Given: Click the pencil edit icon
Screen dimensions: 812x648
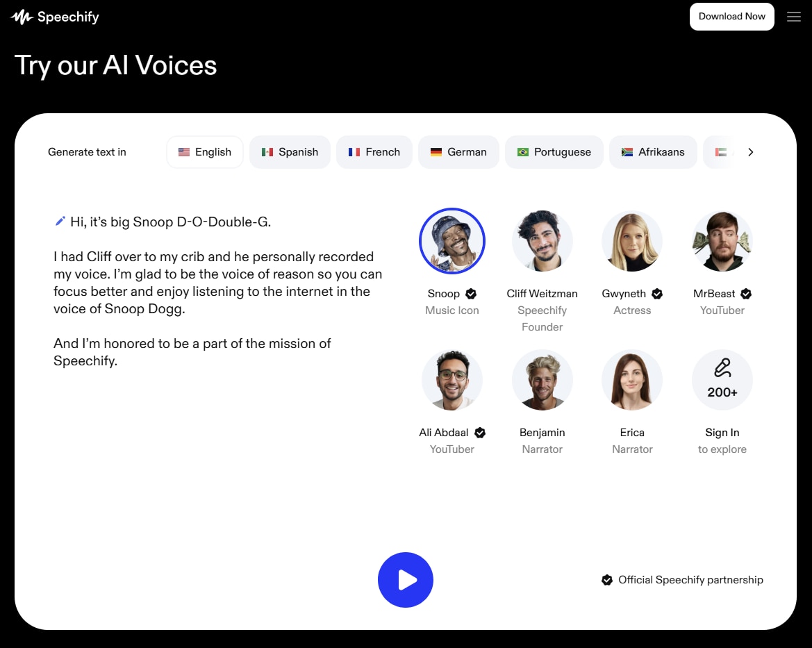Looking at the screenshot, I should click(x=60, y=221).
